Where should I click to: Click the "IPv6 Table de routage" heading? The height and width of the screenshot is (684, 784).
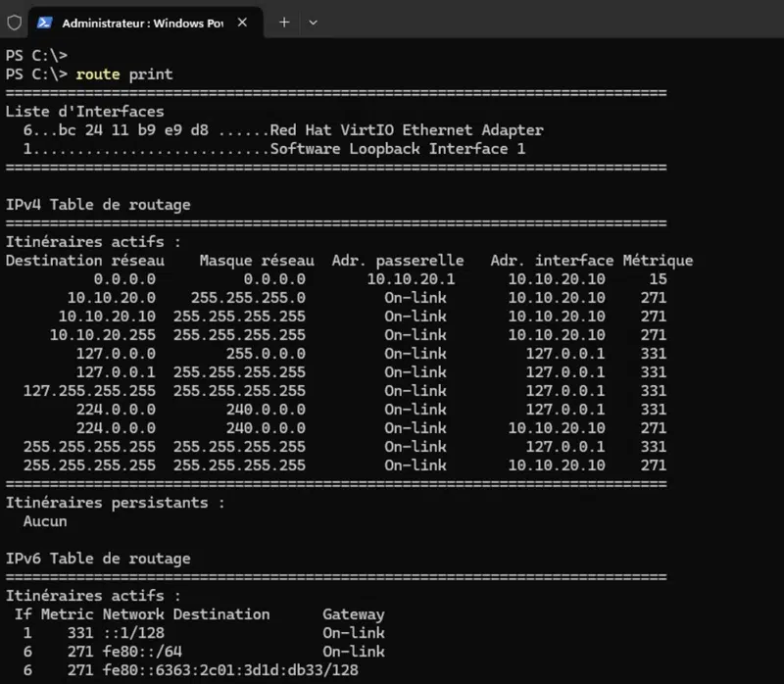(98, 559)
